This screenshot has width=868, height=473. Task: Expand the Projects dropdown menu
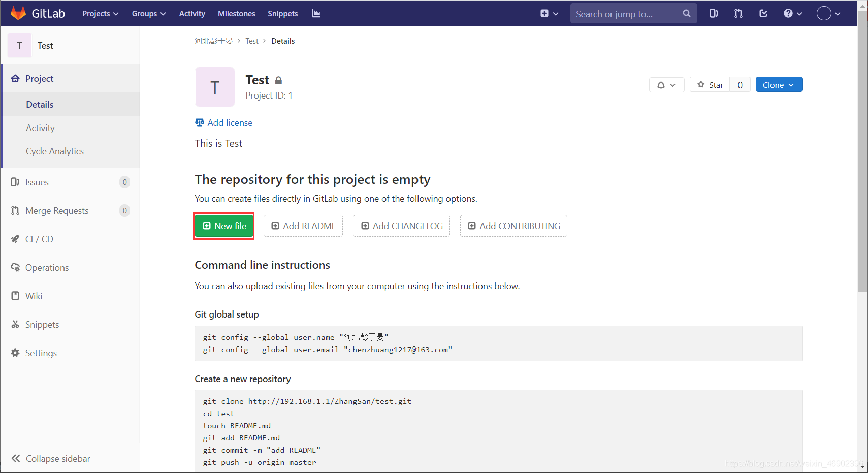coord(101,14)
